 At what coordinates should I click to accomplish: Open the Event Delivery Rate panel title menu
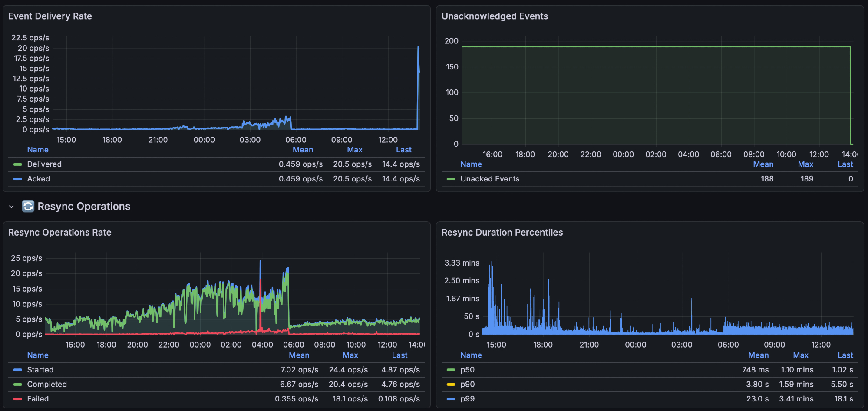(50, 16)
